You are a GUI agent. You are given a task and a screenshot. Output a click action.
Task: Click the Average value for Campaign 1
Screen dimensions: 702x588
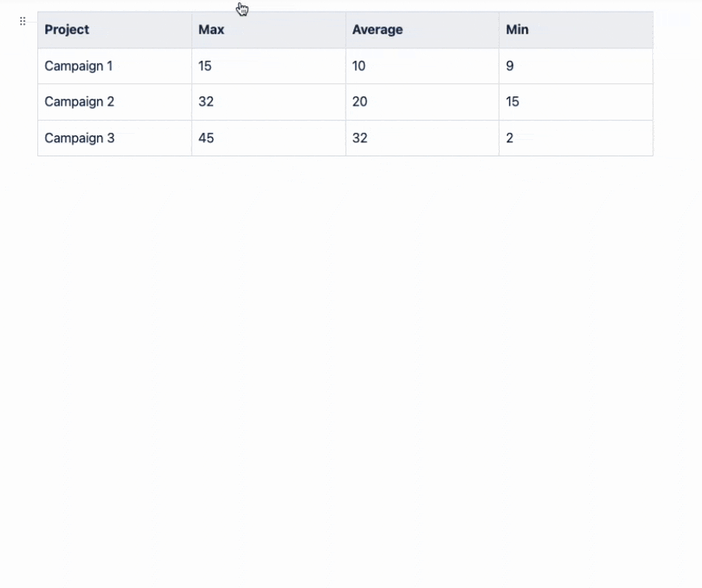pyautogui.click(x=359, y=66)
